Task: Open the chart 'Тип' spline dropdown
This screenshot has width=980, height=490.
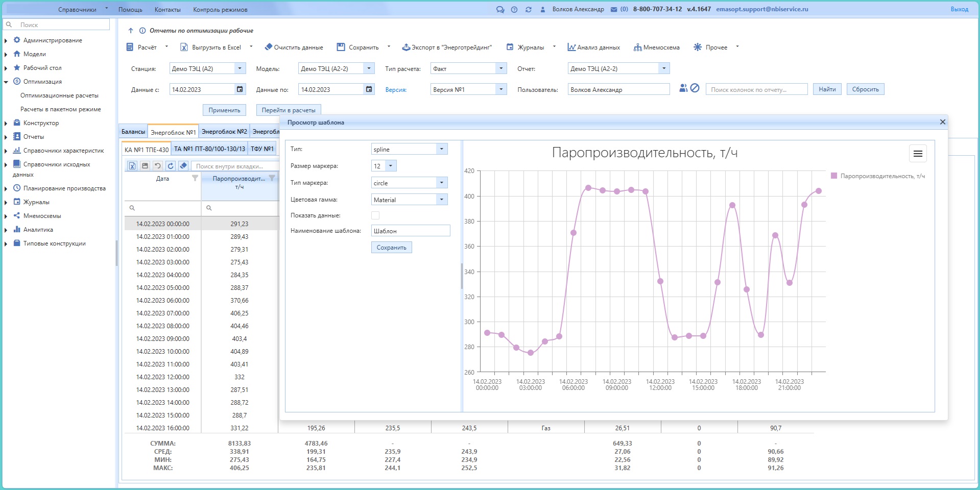Action: (441, 149)
